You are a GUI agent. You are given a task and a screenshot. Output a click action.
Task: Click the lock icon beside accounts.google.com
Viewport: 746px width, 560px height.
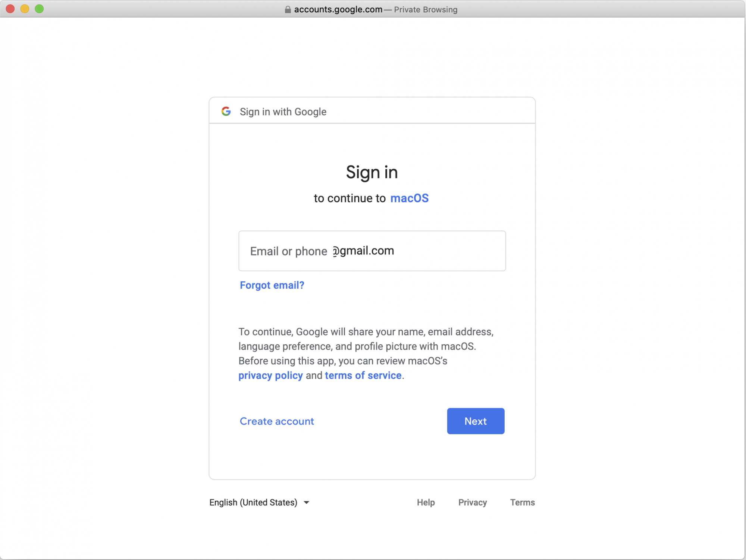click(288, 9)
